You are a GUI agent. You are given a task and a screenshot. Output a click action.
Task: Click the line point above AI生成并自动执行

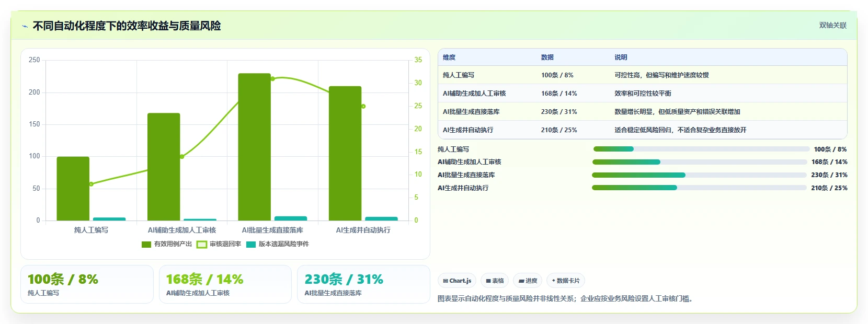pyautogui.click(x=363, y=106)
